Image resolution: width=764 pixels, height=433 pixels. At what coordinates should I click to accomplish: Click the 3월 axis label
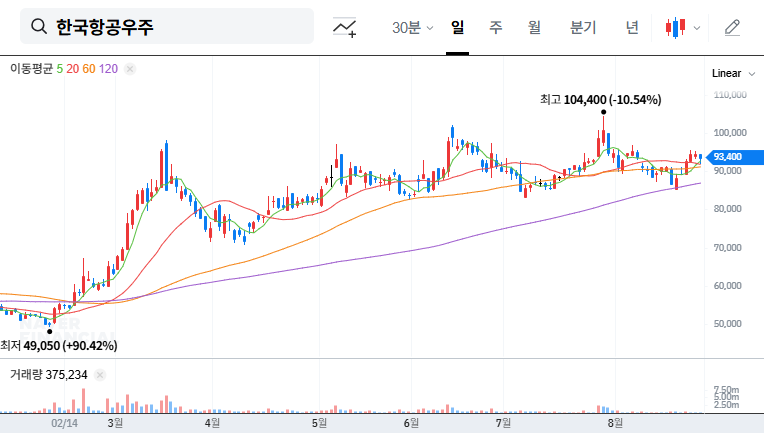click(x=115, y=423)
